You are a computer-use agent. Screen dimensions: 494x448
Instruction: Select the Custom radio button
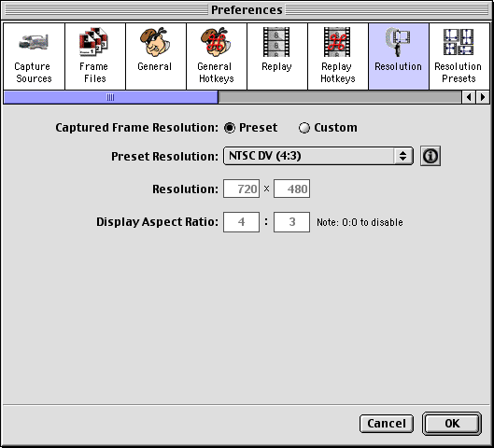304,128
